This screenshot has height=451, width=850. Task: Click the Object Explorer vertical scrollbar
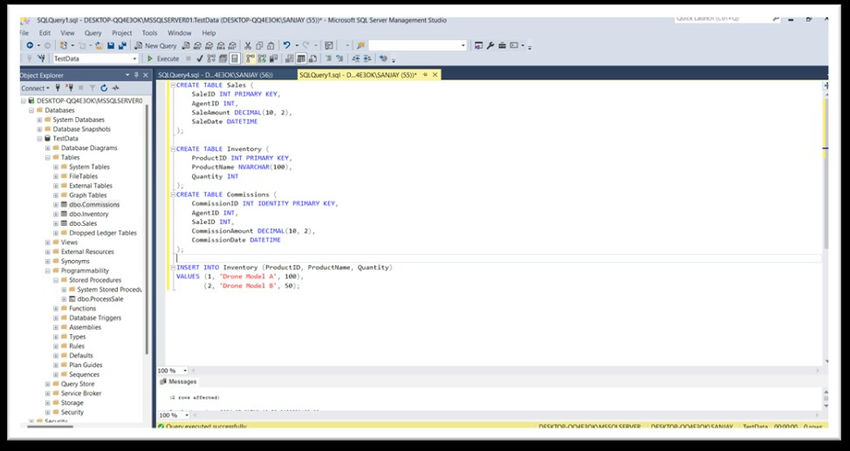click(147, 228)
